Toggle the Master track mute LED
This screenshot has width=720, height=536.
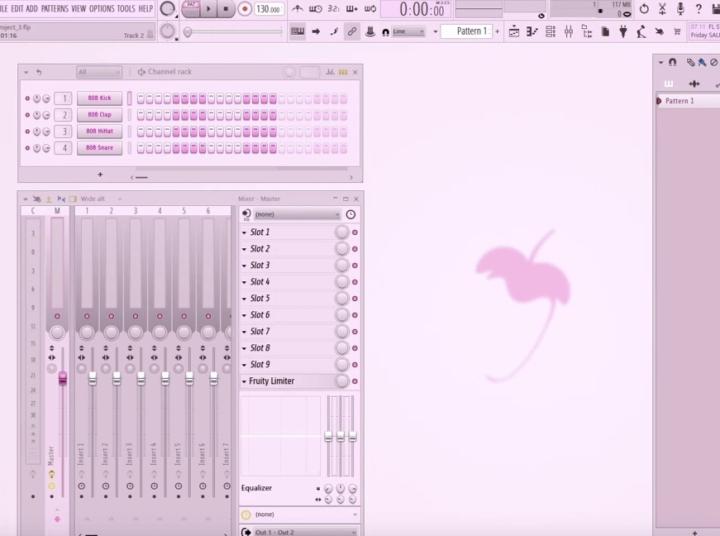57,316
